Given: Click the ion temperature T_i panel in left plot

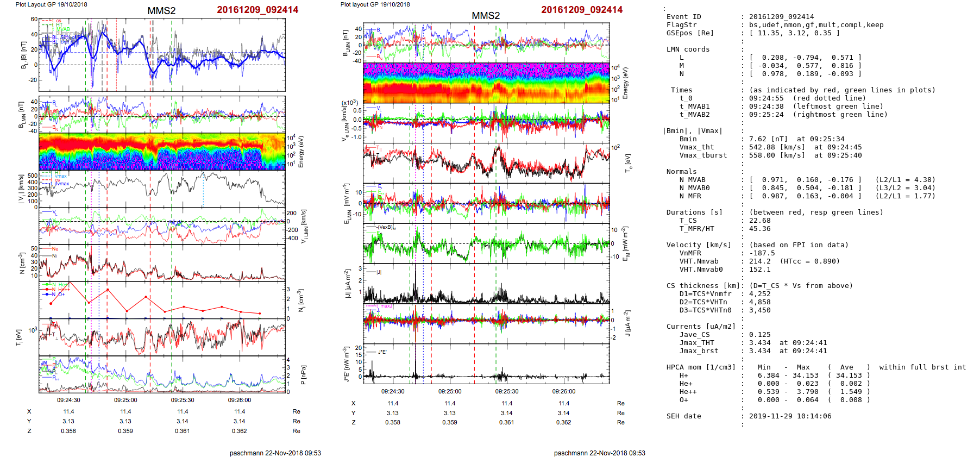Looking at the screenshot, I should 162,336.
